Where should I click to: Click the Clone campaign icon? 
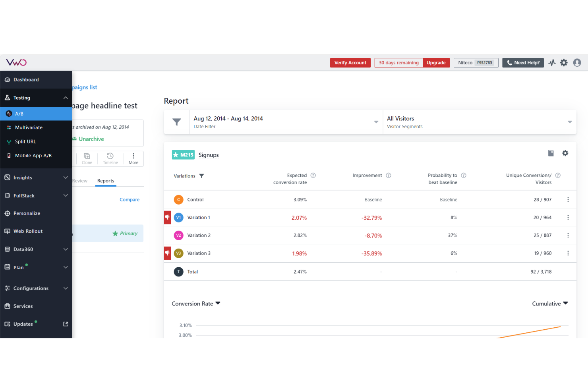pos(87,158)
